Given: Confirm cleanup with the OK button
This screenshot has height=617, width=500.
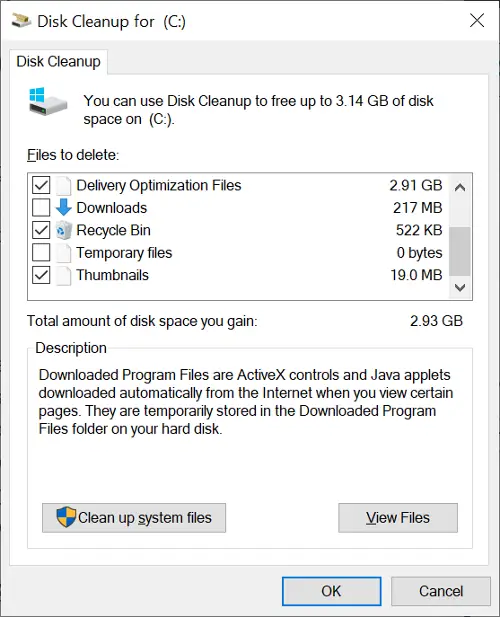Looking at the screenshot, I should click(x=331, y=591).
